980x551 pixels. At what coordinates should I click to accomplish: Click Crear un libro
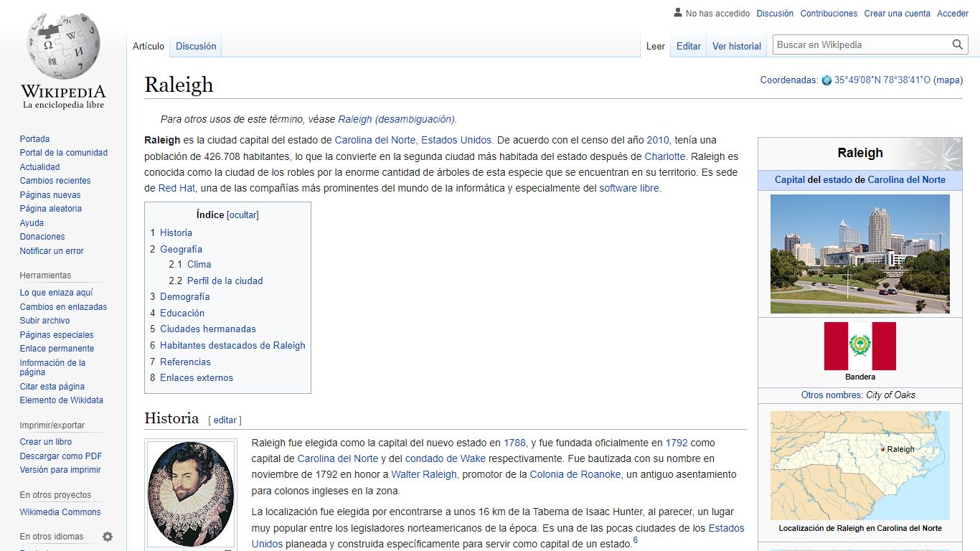tap(46, 442)
